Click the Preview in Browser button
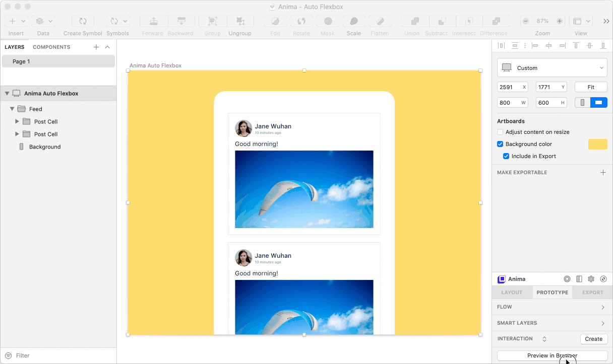Viewport: 613px width, 364px height. [552, 355]
